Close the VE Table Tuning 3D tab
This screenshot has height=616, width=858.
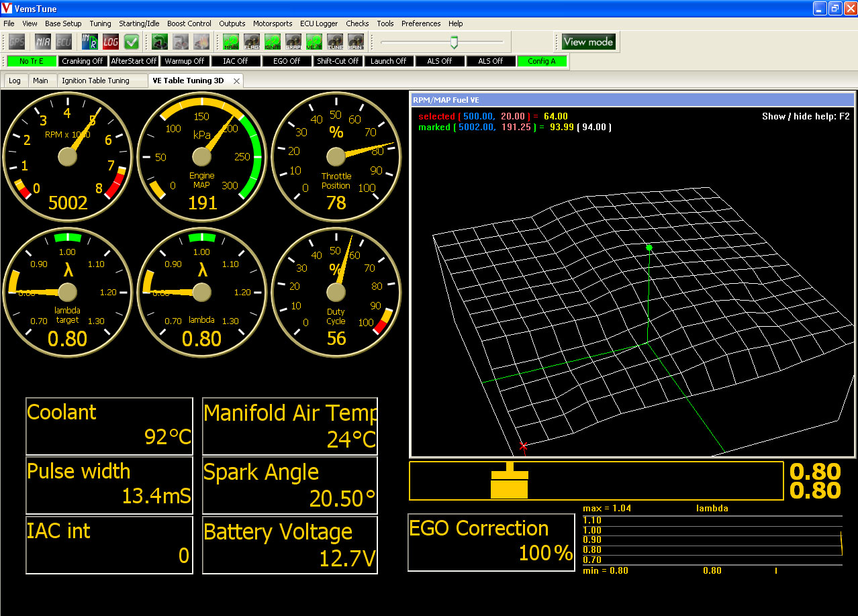(x=236, y=81)
